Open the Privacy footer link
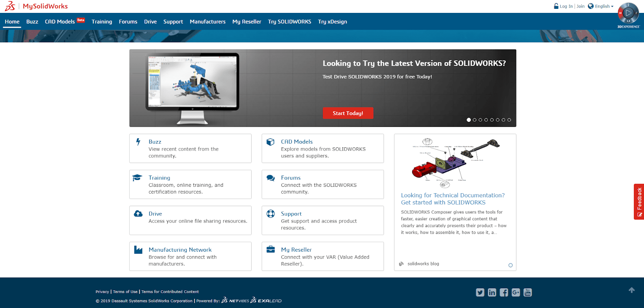The image size is (644, 308). (102, 291)
